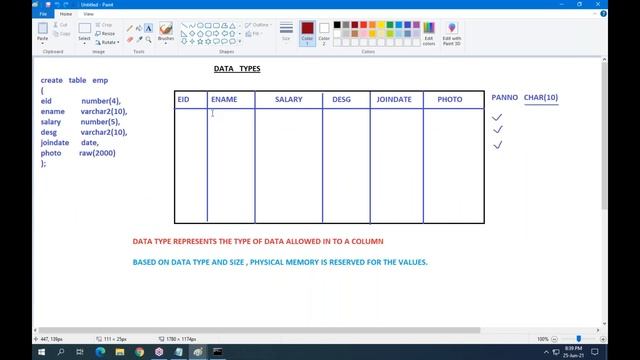Open the Action Center notifications icon
Image resolution: width=640 pixels, height=360 pixels.
click(x=595, y=352)
